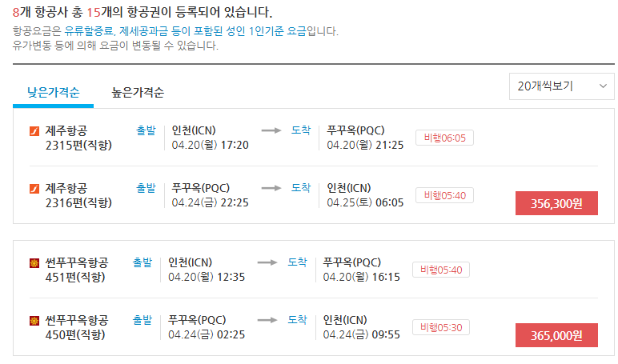618x364 pixels.
Task: Select the 365,000원 price button
Action: coord(556,335)
